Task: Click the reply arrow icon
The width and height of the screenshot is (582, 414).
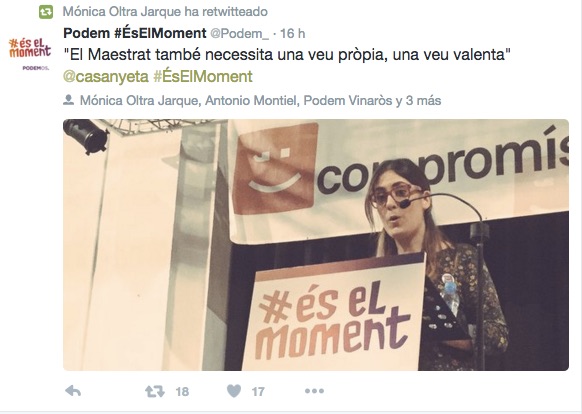Action: coord(73,391)
